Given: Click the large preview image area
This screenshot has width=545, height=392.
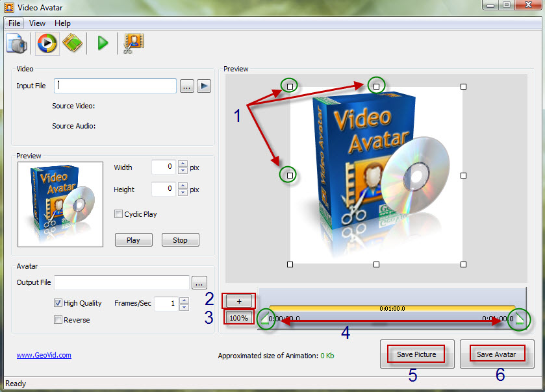Looking at the screenshot, I should click(376, 175).
